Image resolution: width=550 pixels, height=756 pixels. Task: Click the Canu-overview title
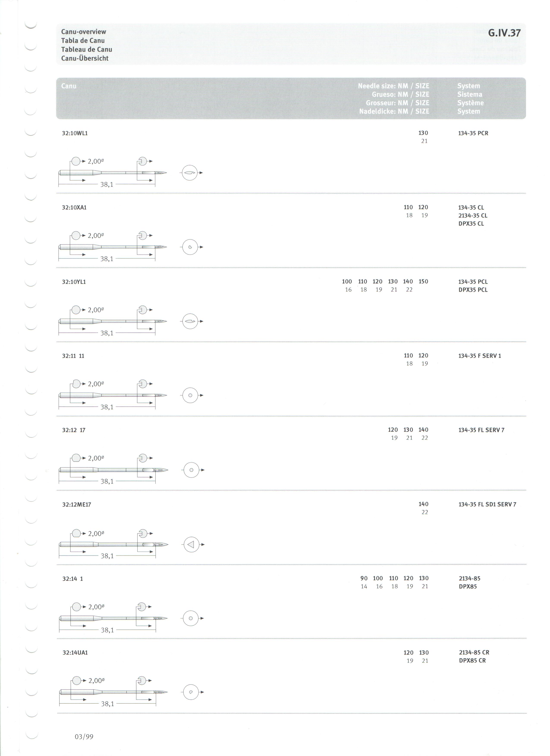tap(84, 32)
